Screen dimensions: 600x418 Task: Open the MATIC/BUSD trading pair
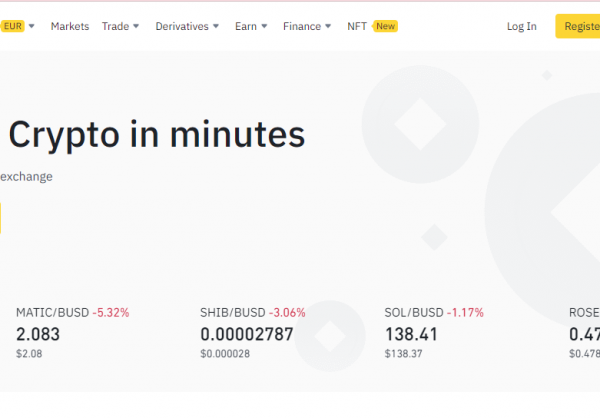pos(52,312)
